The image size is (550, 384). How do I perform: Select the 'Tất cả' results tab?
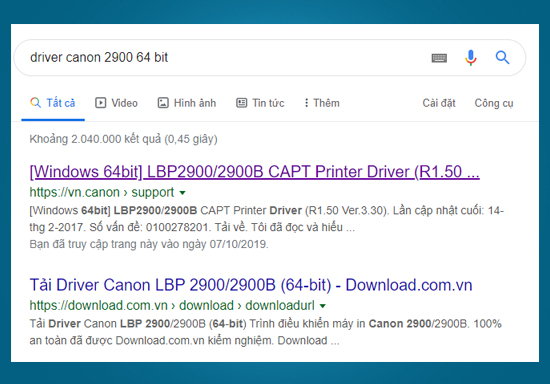coord(53,103)
